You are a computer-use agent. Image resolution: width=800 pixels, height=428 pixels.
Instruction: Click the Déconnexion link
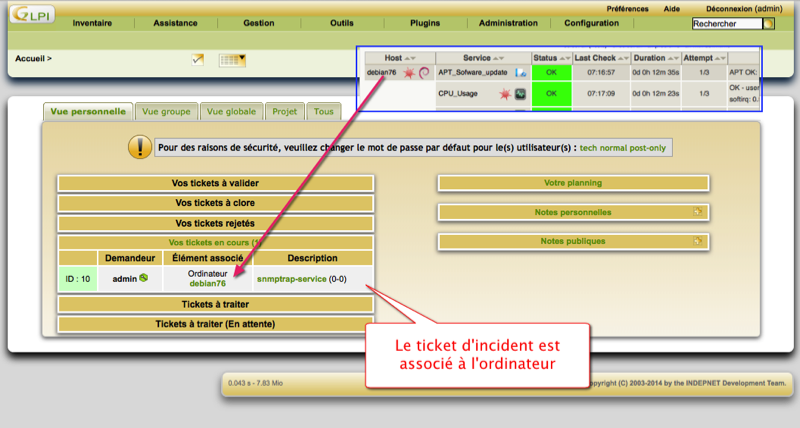pyautogui.click(x=742, y=7)
